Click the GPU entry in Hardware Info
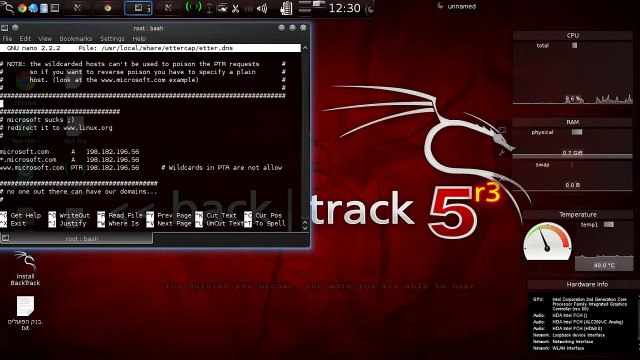This screenshot has height=360, width=640. tap(581, 304)
